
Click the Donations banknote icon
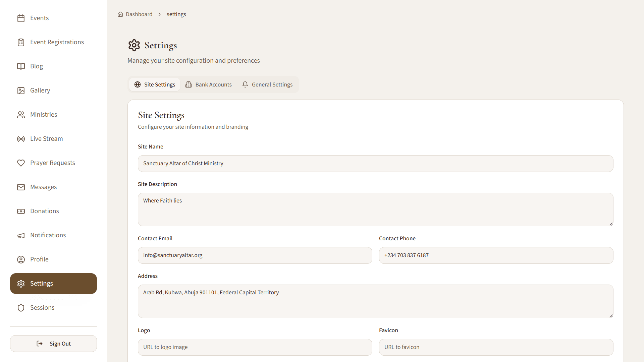click(21, 211)
